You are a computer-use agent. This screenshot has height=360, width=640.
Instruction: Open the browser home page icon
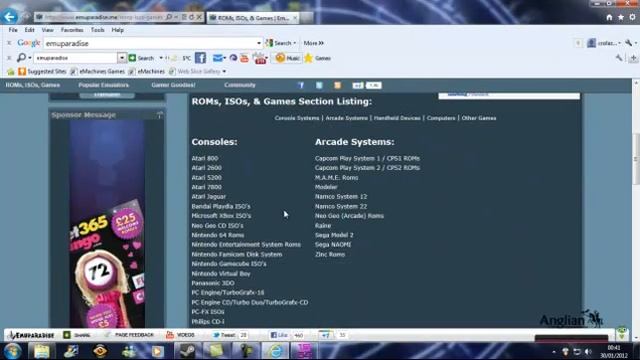tap(609, 17)
